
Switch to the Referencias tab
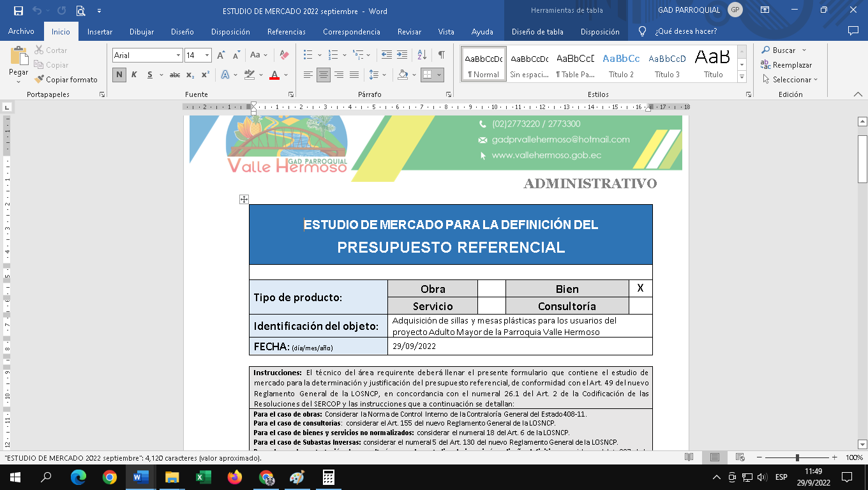287,32
